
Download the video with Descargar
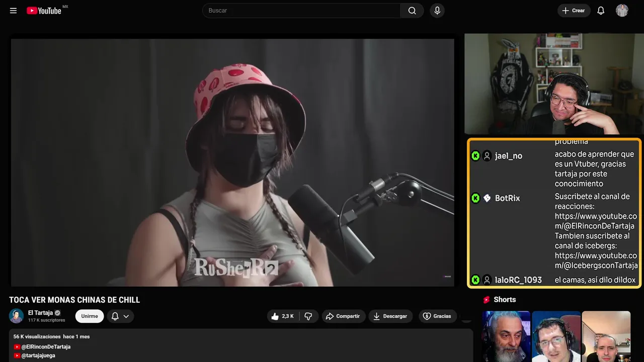click(x=390, y=316)
